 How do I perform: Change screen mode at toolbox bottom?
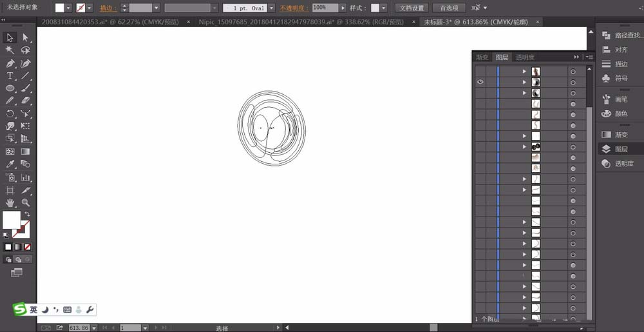pos(17,273)
